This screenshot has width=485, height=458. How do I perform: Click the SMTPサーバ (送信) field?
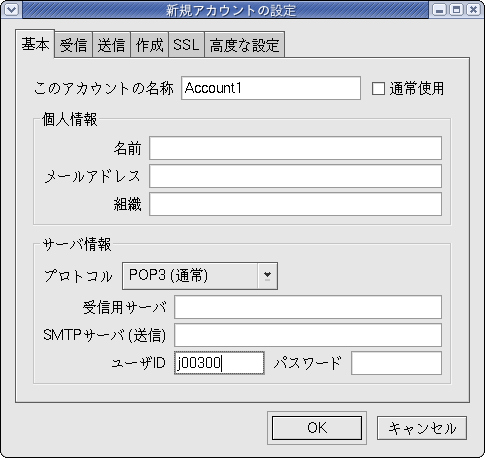308,335
